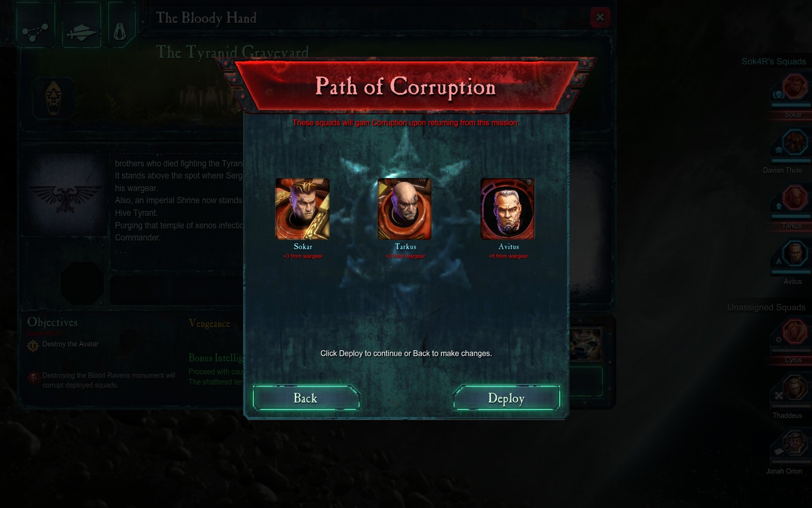
Task: Click the Destroy the Avatar objective icon
Action: pyautogui.click(x=33, y=345)
